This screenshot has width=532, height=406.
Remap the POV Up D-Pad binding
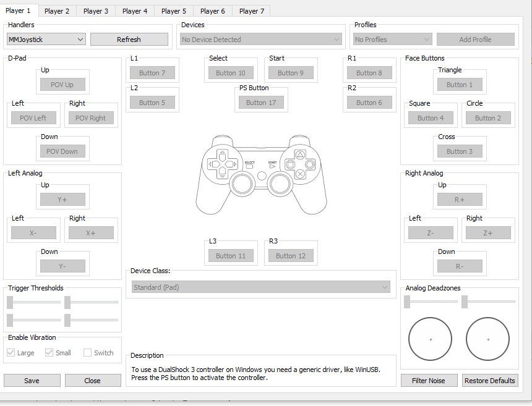tap(62, 82)
